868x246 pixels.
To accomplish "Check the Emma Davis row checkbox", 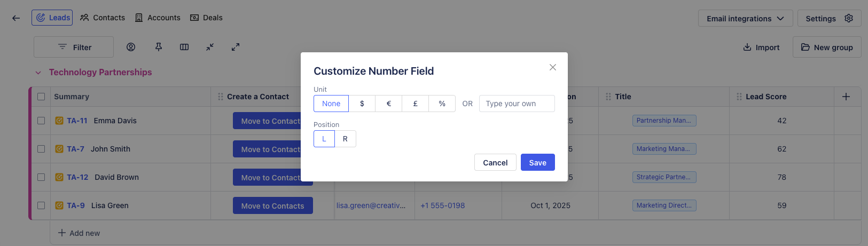I will pyautogui.click(x=41, y=121).
